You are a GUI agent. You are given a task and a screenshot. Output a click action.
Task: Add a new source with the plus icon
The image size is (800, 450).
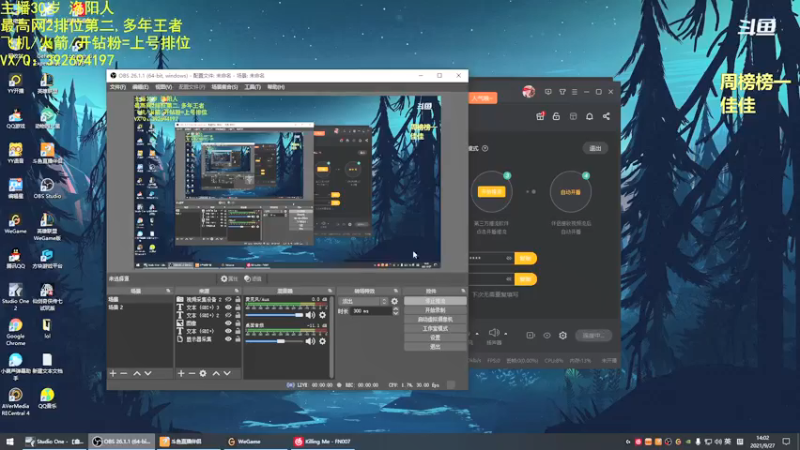pyautogui.click(x=181, y=373)
